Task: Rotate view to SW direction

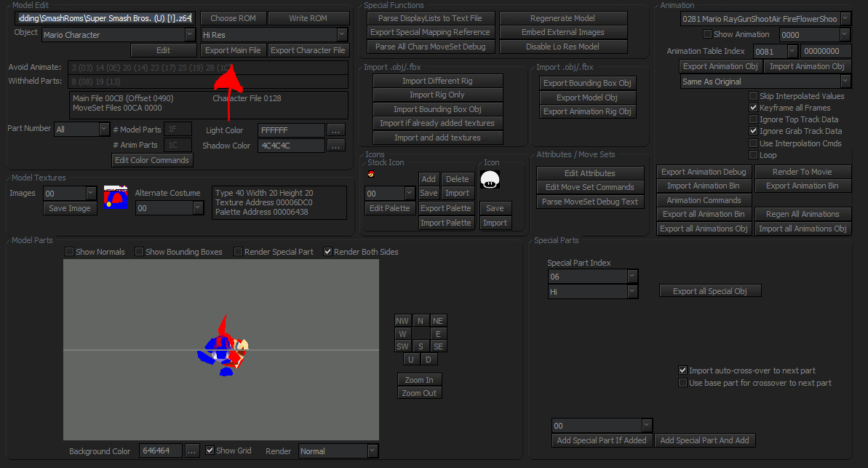Action: pyautogui.click(x=402, y=346)
